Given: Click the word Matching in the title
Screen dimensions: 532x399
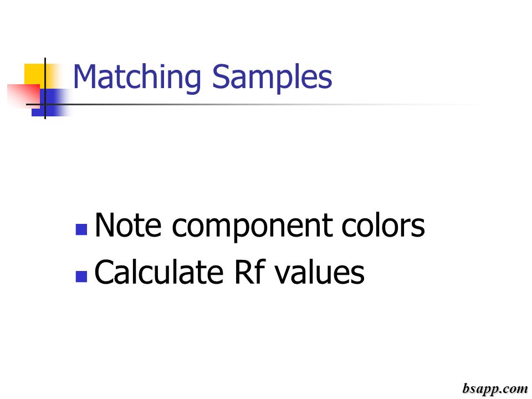Looking at the screenshot, I should pos(137,78).
